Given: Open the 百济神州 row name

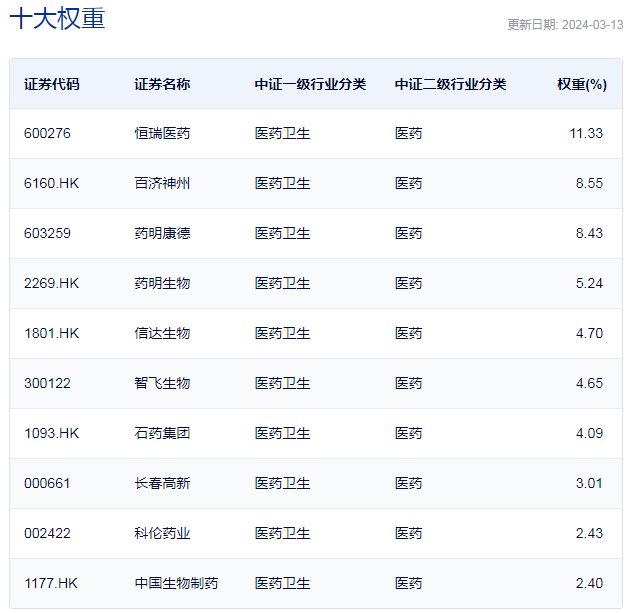Looking at the screenshot, I should pyautogui.click(x=162, y=183).
